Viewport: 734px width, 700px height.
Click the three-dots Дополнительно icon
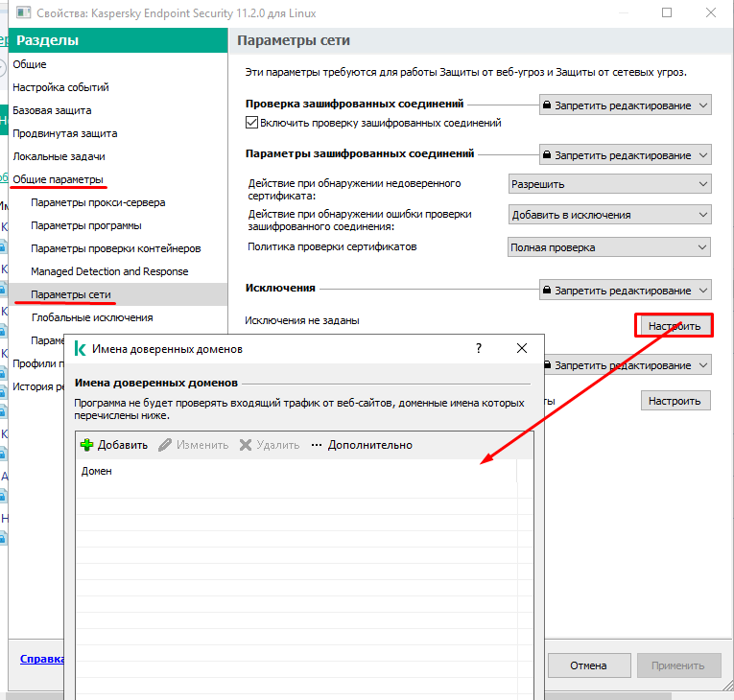(x=317, y=445)
